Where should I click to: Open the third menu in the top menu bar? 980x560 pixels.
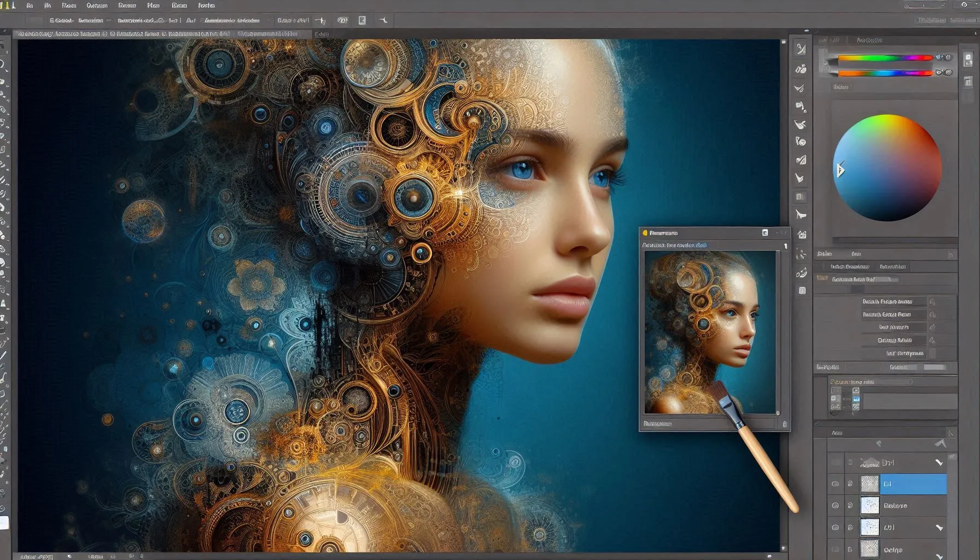coord(69,5)
